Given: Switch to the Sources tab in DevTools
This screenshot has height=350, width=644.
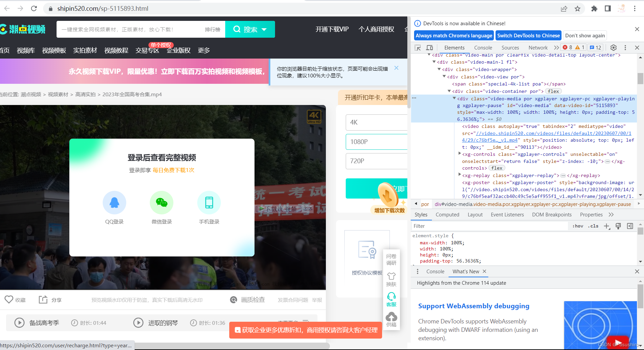Looking at the screenshot, I should pyautogui.click(x=510, y=48).
